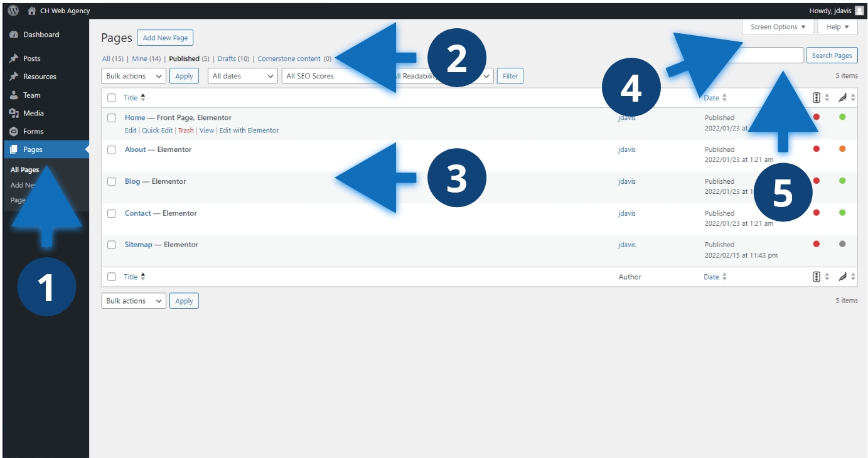Click the red SEO score dot for About

click(x=817, y=149)
